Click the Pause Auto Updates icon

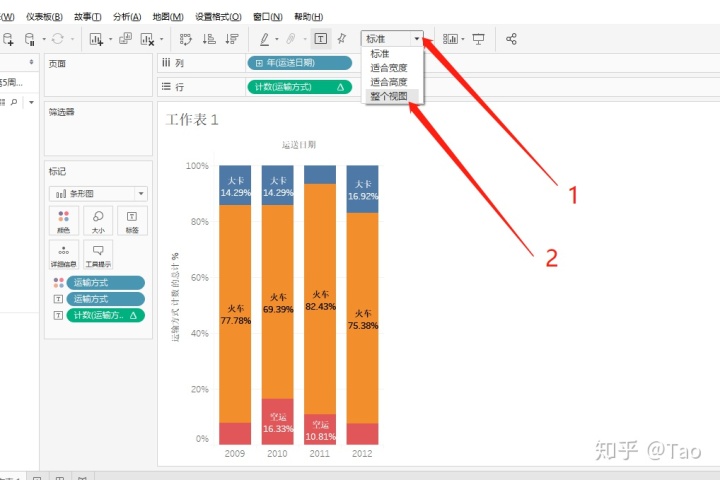point(30,40)
